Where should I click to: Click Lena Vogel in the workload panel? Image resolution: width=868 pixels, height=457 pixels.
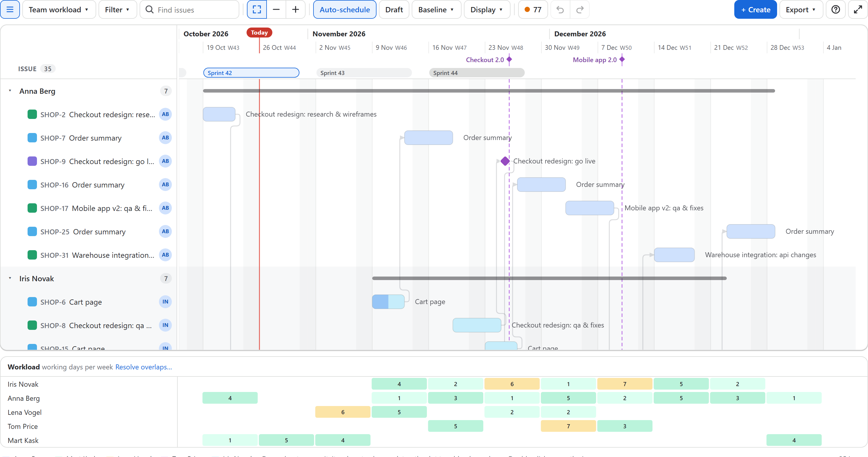tap(25, 412)
